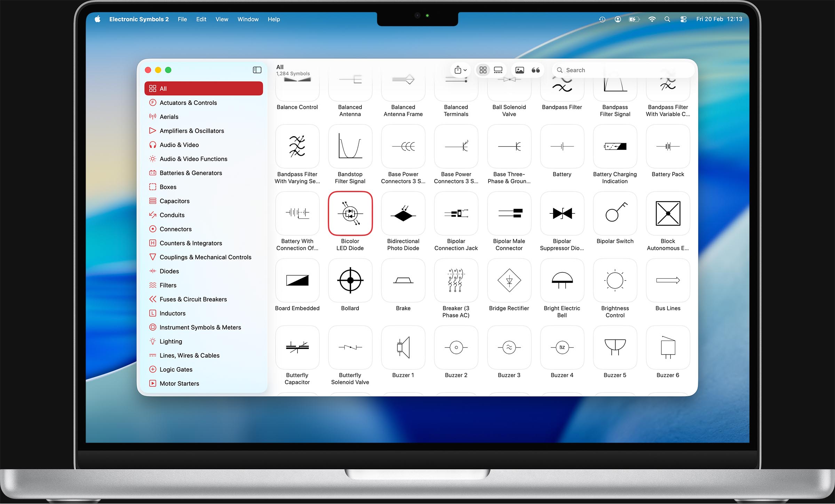This screenshot has width=835, height=504.
Task: Open the Window menu
Action: [248, 19]
